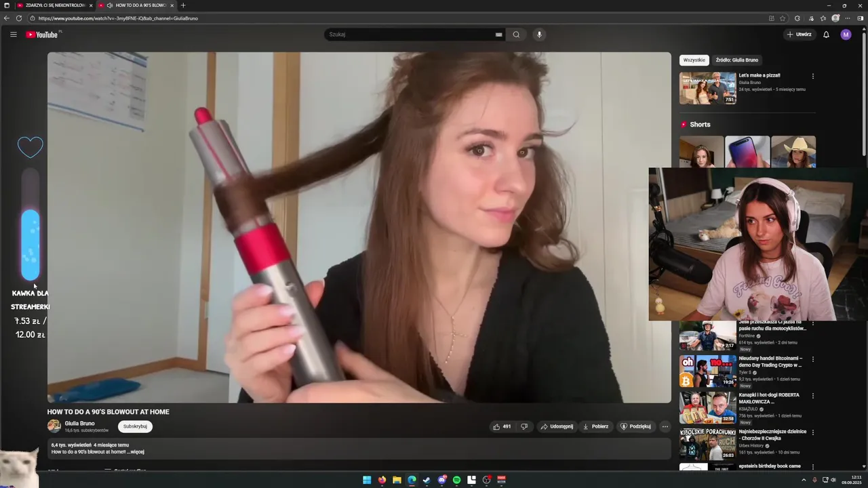The height and width of the screenshot is (488, 868).
Task: Open the purple M account avatar
Action: coord(846,35)
